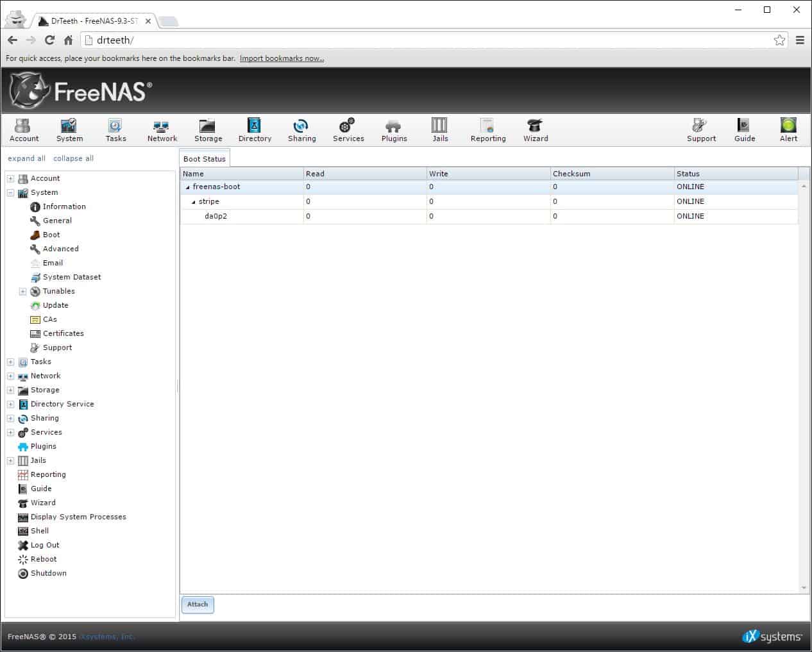This screenshot has width=812, height=652.
Task: Expand the Tunables tree node
Action: [22, 291]
